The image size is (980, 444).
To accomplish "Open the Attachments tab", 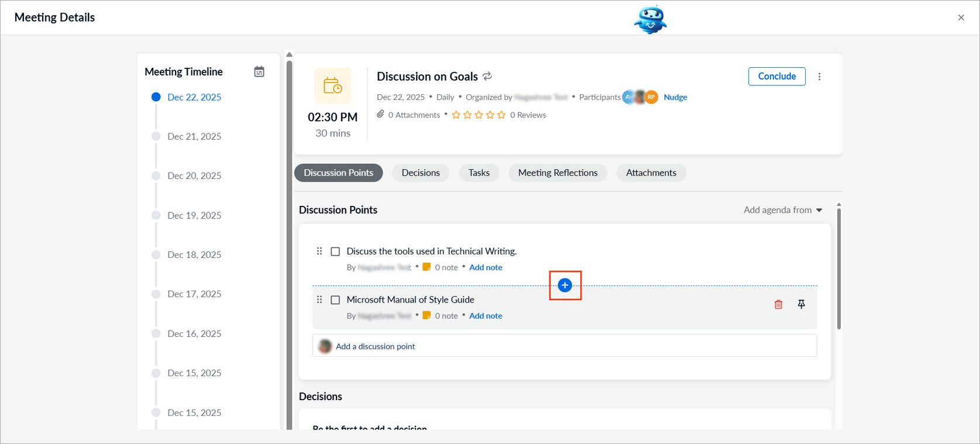I will [x=651, y=173].
